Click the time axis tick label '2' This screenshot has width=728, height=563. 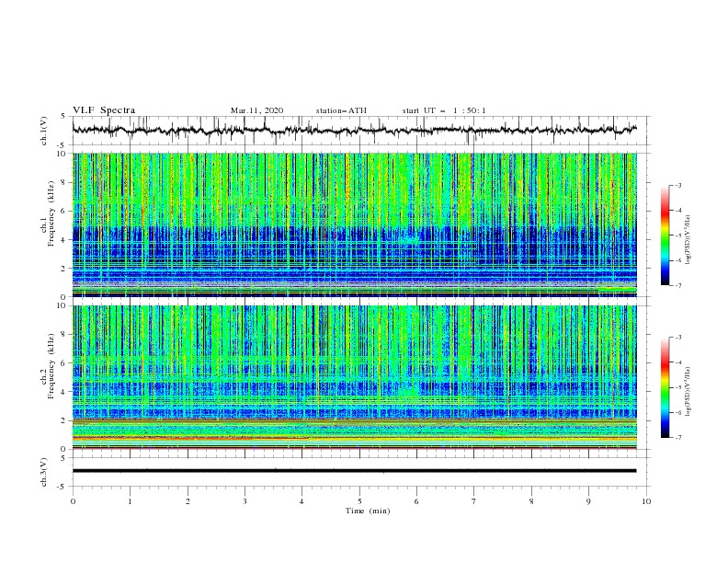[x=188, y=501]
